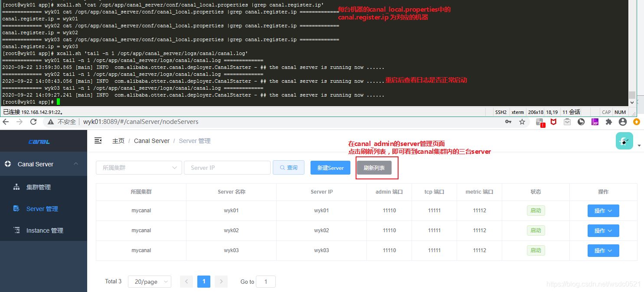The width and height of the screenshot is (644, 292).
Task: Click the 新建Server button
Action: pos(330,168)
